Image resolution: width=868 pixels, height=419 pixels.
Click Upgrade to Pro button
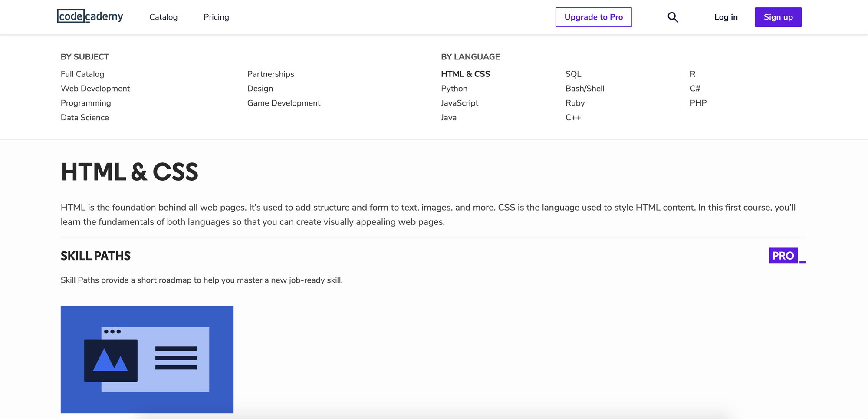point(593,17)
